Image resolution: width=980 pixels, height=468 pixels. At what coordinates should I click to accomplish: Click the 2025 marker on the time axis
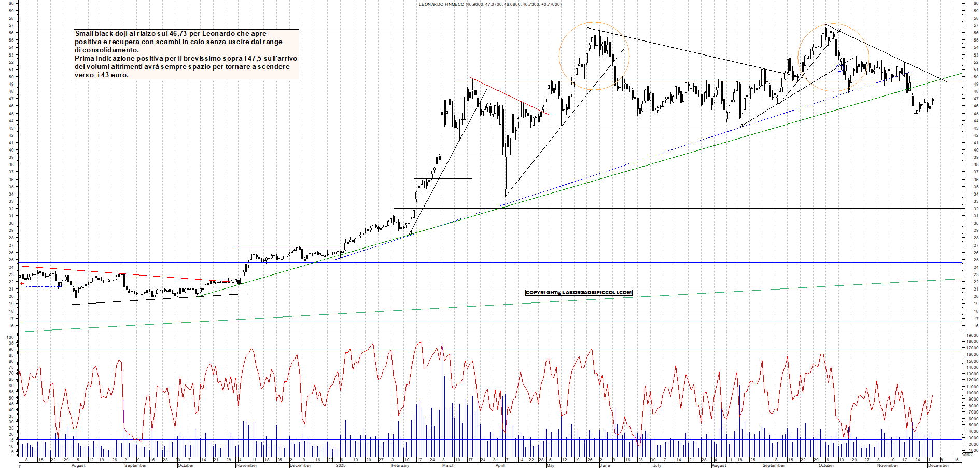click(x=341, y=465)
